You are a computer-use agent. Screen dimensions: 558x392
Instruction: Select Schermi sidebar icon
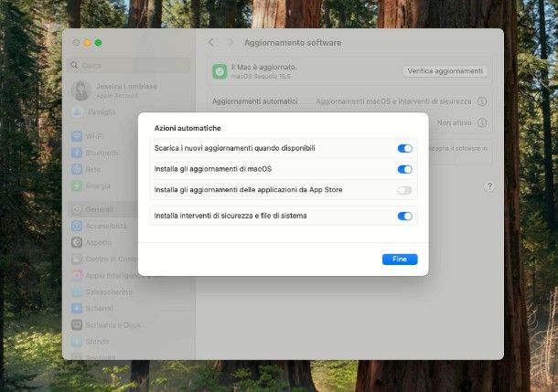(x=77, y=308)
